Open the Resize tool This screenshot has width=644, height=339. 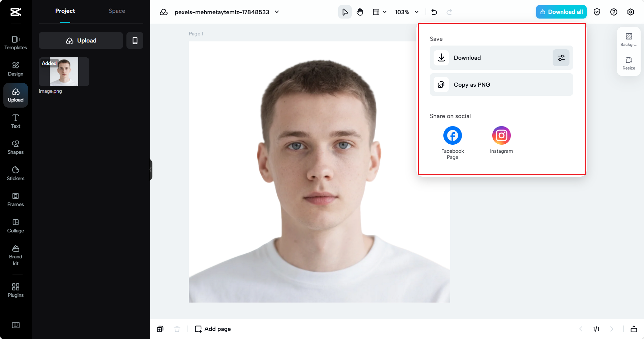629,63
